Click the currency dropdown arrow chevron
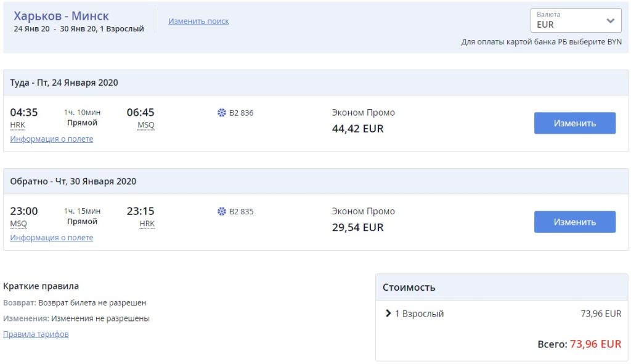 [x=610, y=21]
